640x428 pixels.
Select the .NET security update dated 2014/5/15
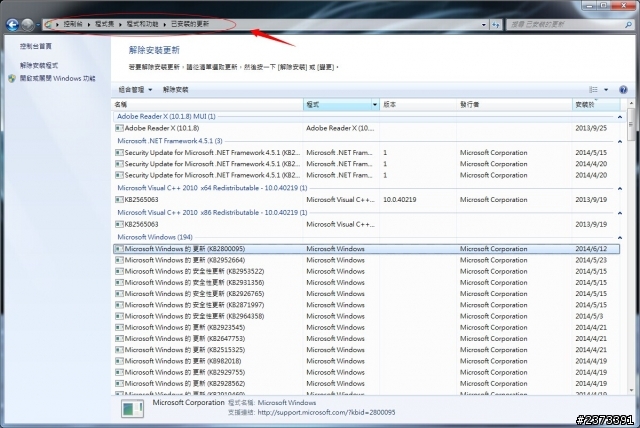366,153
